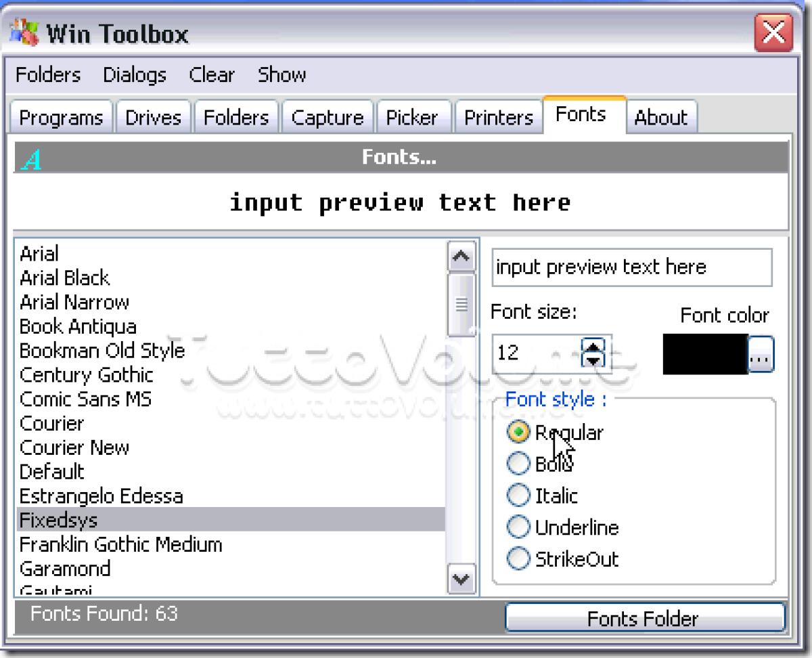Click the font list scrollbar thumb

[461, 305]
